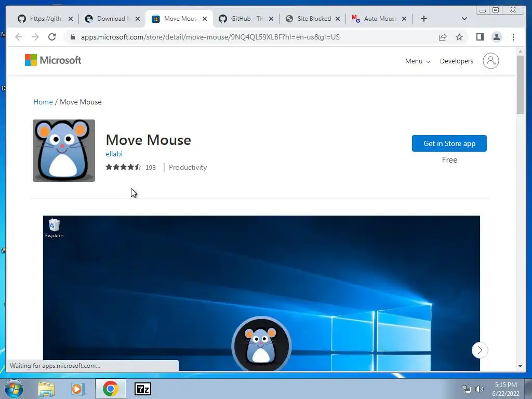Open the Windows Start menu
532x399 pixels.
(x=14, y=389)
